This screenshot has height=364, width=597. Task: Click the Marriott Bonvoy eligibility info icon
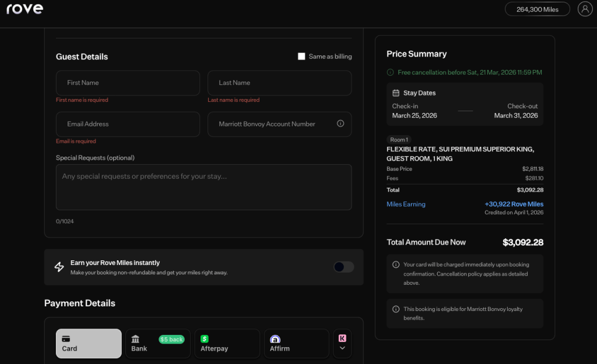(396, 309)
